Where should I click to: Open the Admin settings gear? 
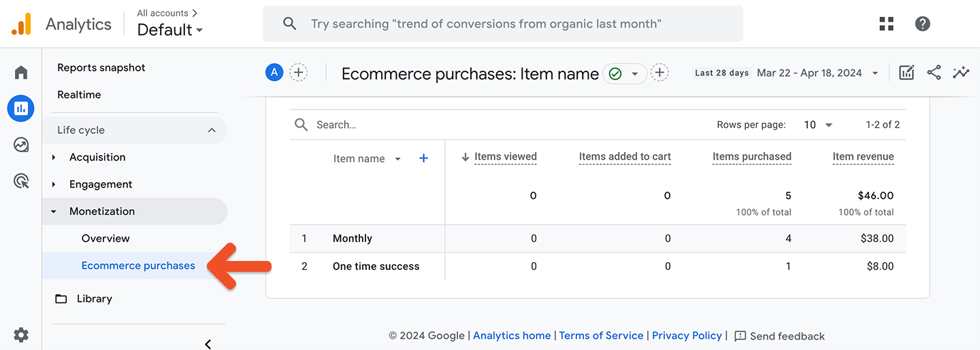pyautogui.click(x=21, y=334)
